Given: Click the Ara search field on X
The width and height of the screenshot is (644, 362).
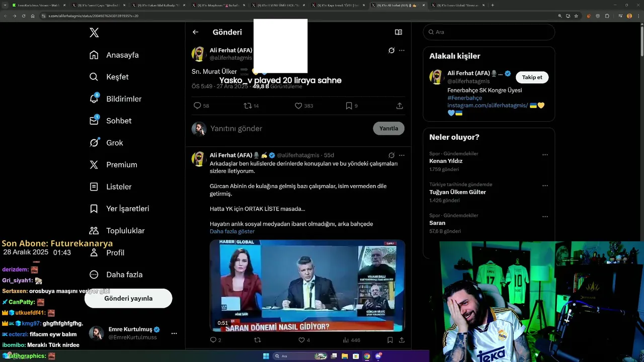Looking at the screenshot, I should (x=489, y=32).
